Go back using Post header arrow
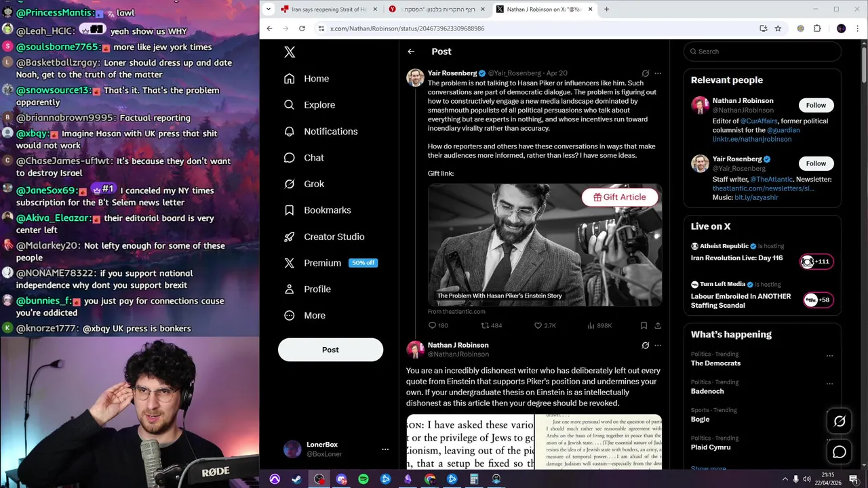This screenshot has height=488, width=868. [x=411, y=52]
